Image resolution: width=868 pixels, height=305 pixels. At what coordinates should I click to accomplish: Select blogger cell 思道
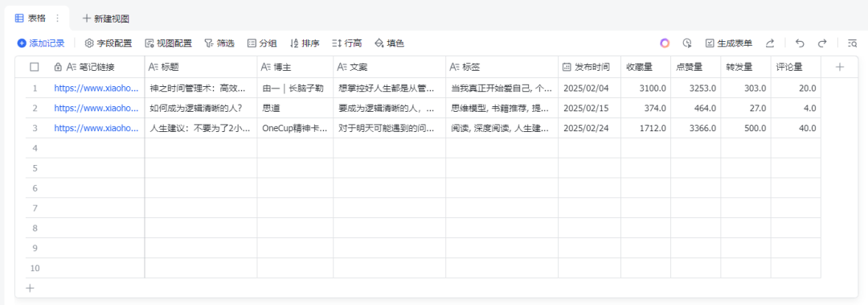(295, 108)
